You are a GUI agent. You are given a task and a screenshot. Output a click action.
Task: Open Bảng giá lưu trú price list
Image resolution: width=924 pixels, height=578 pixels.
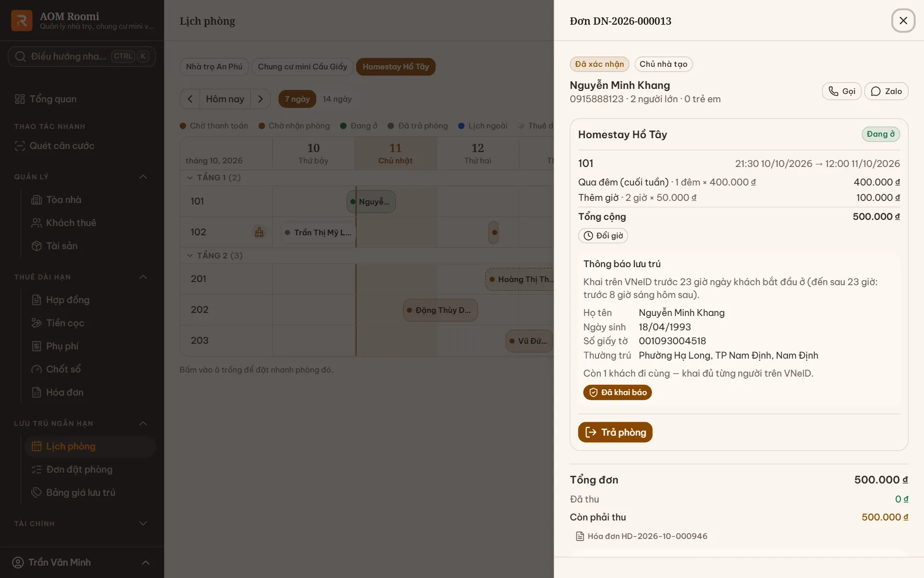90,492
